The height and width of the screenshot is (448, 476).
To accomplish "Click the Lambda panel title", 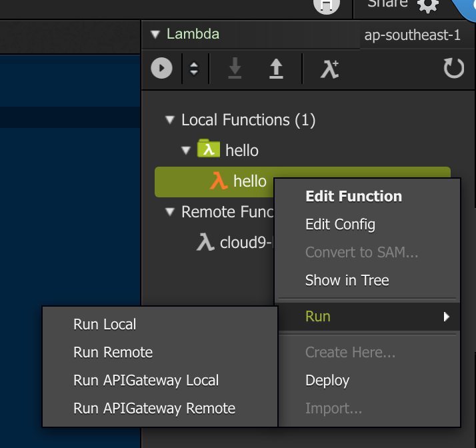I will [193, 34].
